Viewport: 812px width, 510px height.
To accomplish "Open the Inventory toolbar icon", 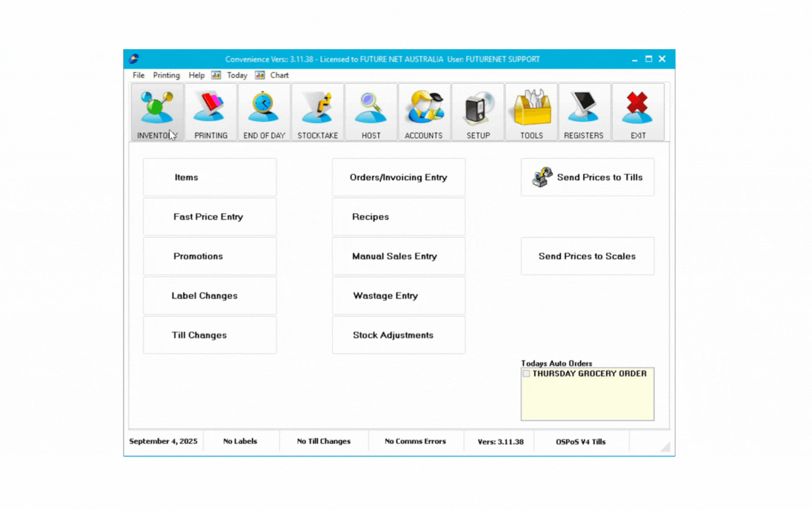I will point(157,111).
